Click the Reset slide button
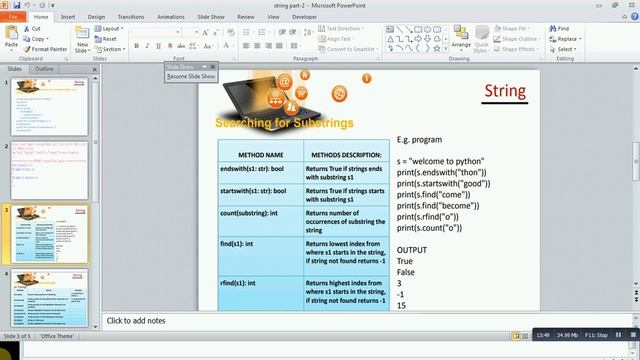This screenshot has height=360, width=640. click(x=105, y=39)
